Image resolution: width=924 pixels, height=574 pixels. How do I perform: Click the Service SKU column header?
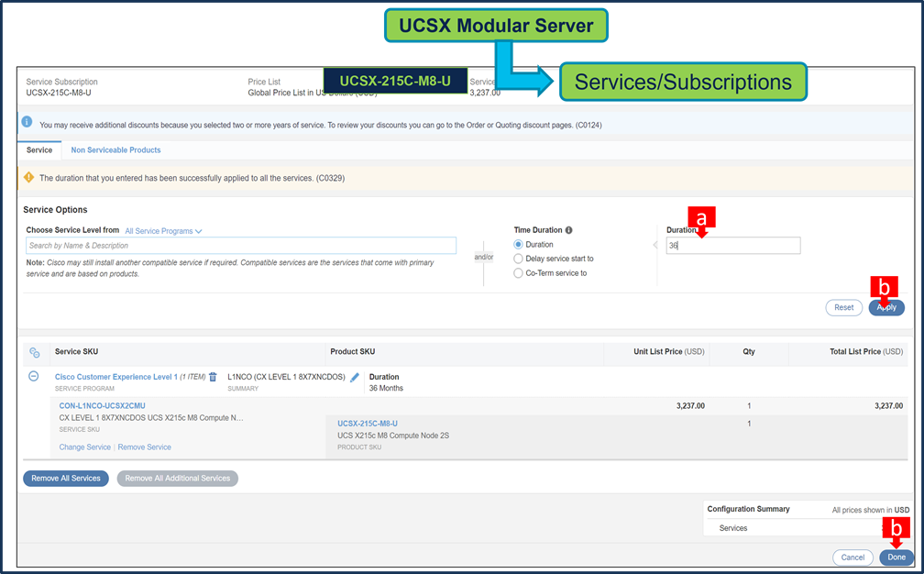(x=77, y=352)
